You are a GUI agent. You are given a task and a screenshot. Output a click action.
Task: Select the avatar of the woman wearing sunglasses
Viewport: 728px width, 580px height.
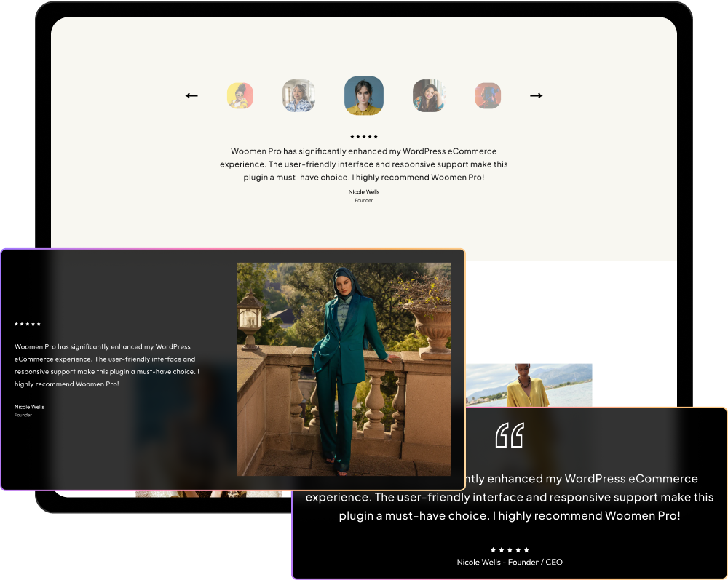click(240, 95)
